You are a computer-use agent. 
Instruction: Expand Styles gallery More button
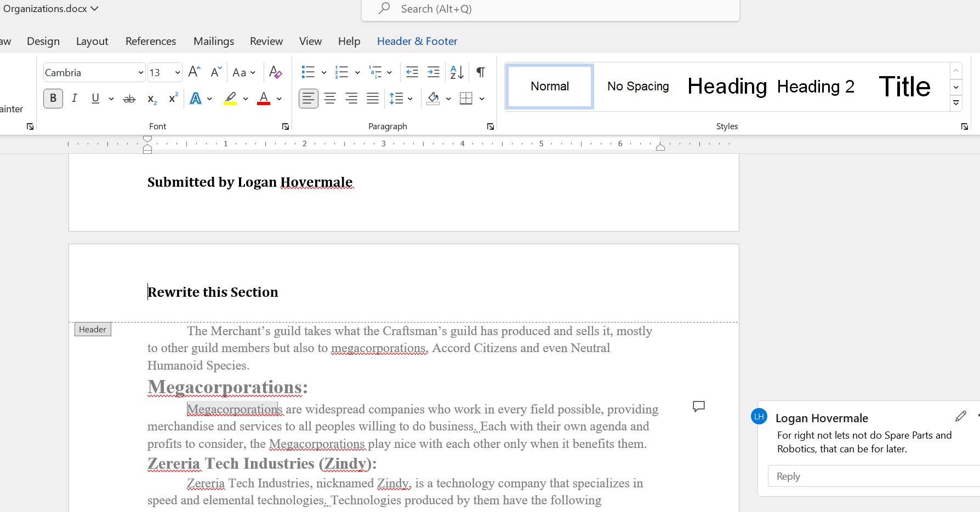tap(956, 103)
